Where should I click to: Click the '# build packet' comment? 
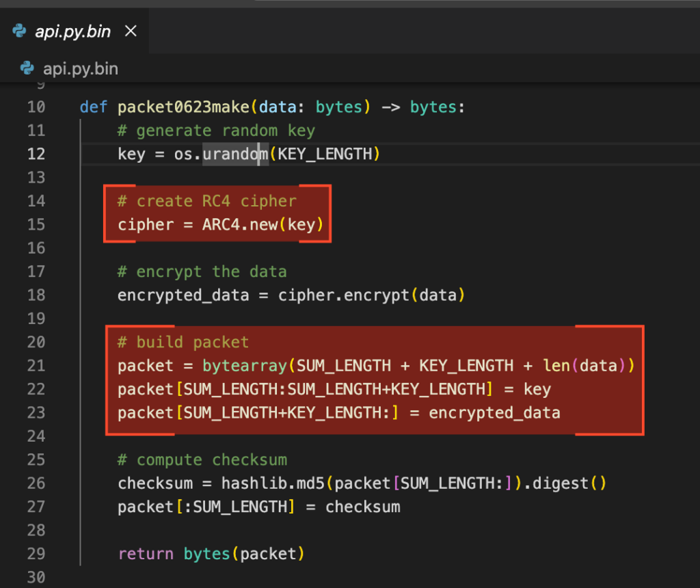pos(183,342)
